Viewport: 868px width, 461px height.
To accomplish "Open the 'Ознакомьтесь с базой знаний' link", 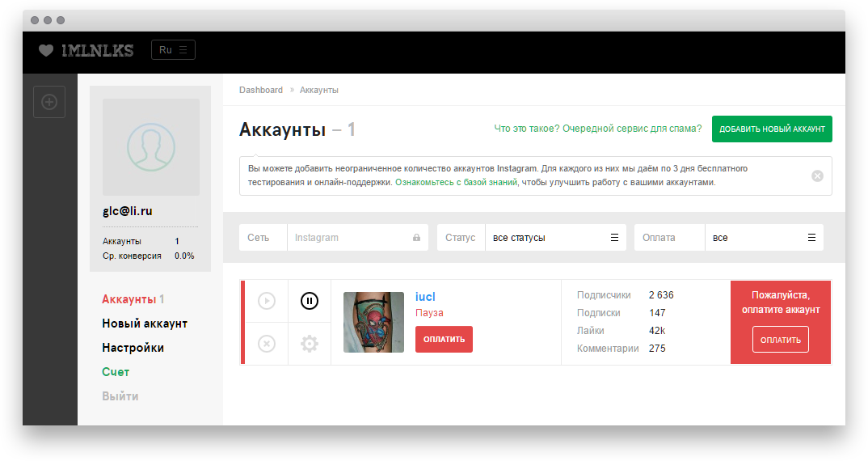I will 456,182.
